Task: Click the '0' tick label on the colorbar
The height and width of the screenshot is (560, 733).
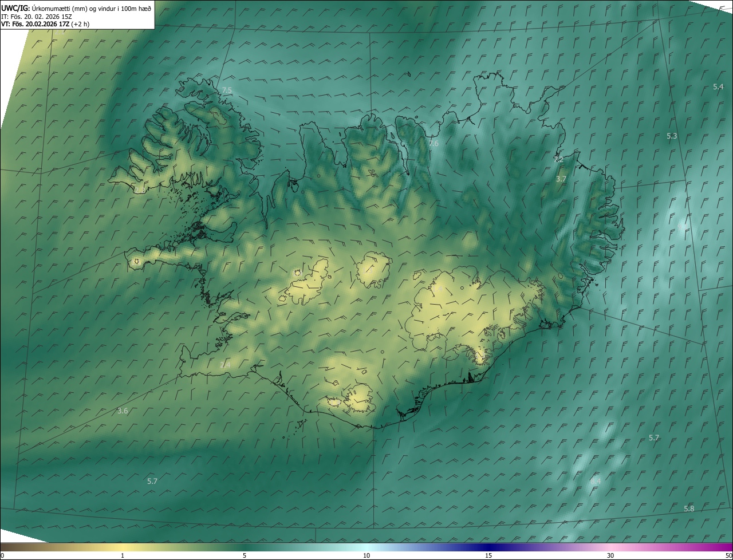Action: click(2, 555)
